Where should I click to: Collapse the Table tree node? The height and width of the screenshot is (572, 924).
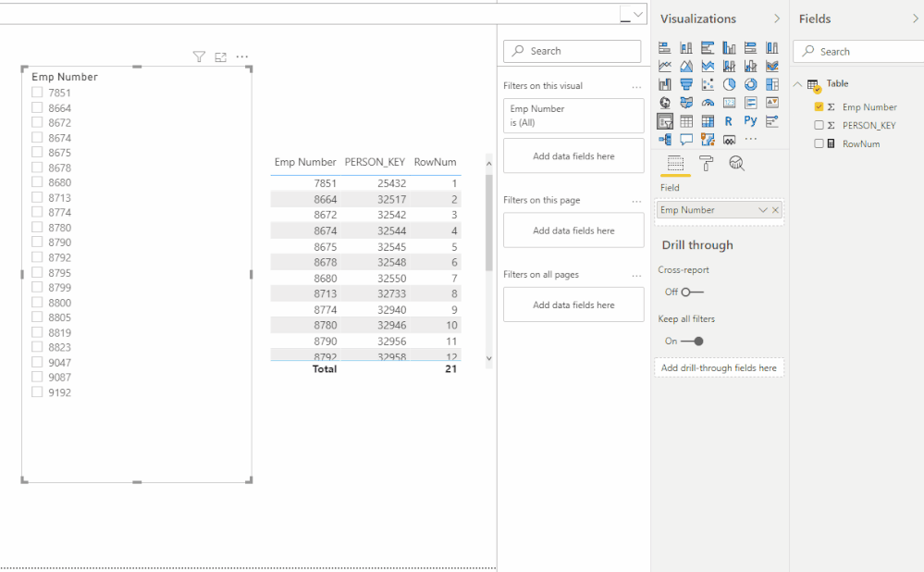coord(797,84)
